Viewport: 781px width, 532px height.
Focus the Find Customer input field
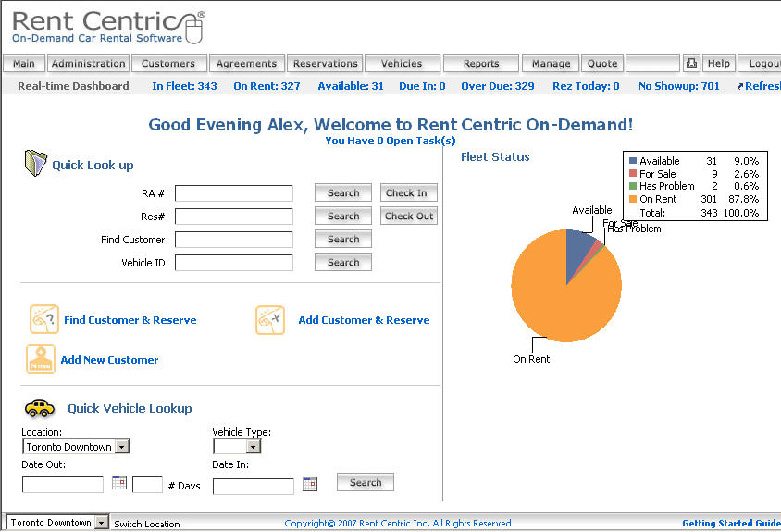click(233, 240)
